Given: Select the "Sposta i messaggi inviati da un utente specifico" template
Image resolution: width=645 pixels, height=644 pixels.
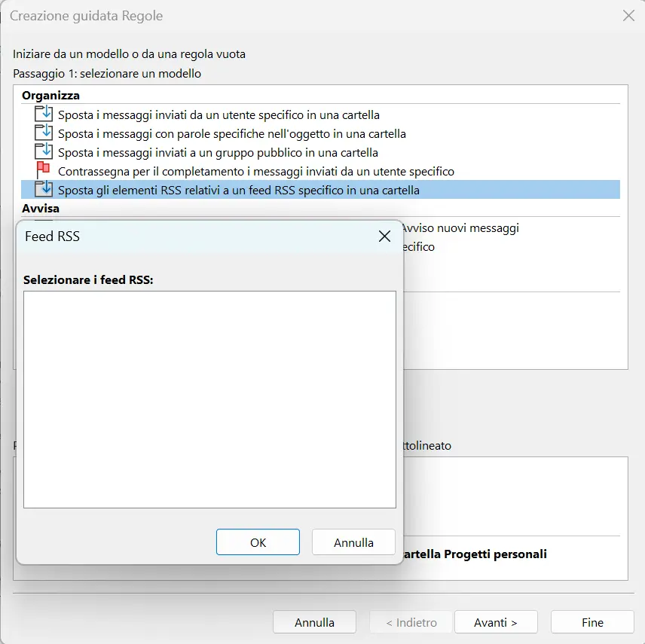Looking at the screenshot, I should (219, 114).
